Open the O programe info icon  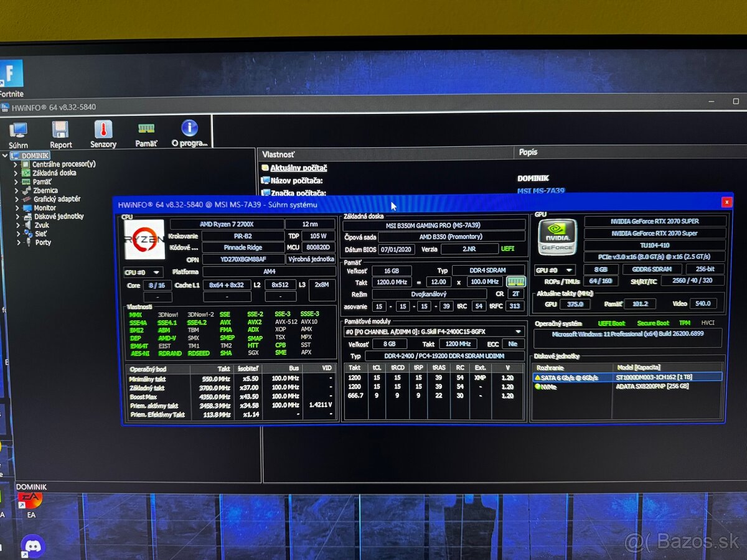pyautogui.click(x=189, y=128)
